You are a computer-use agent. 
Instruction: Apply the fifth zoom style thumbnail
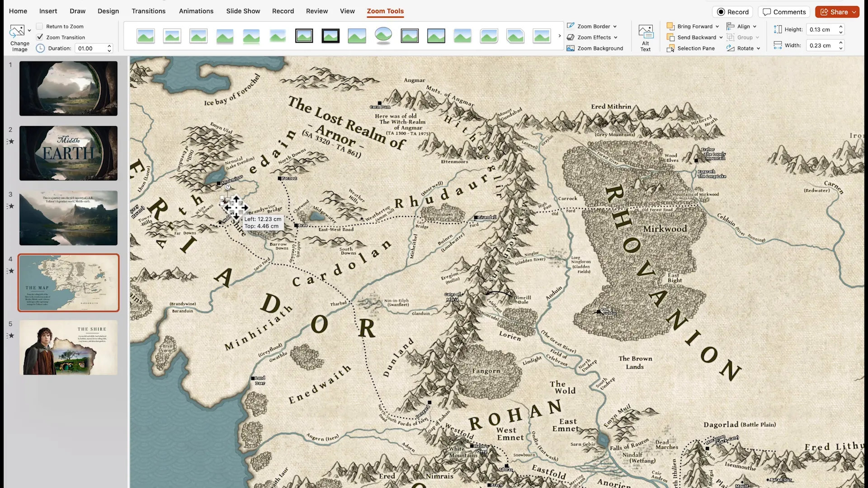point(251,36)
